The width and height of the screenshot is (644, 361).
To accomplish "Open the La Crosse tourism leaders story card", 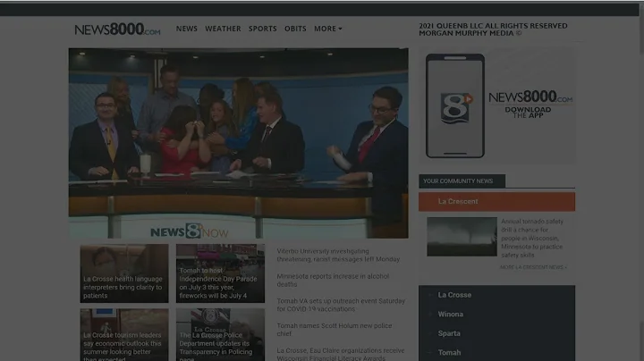I will tap(124, 335).
